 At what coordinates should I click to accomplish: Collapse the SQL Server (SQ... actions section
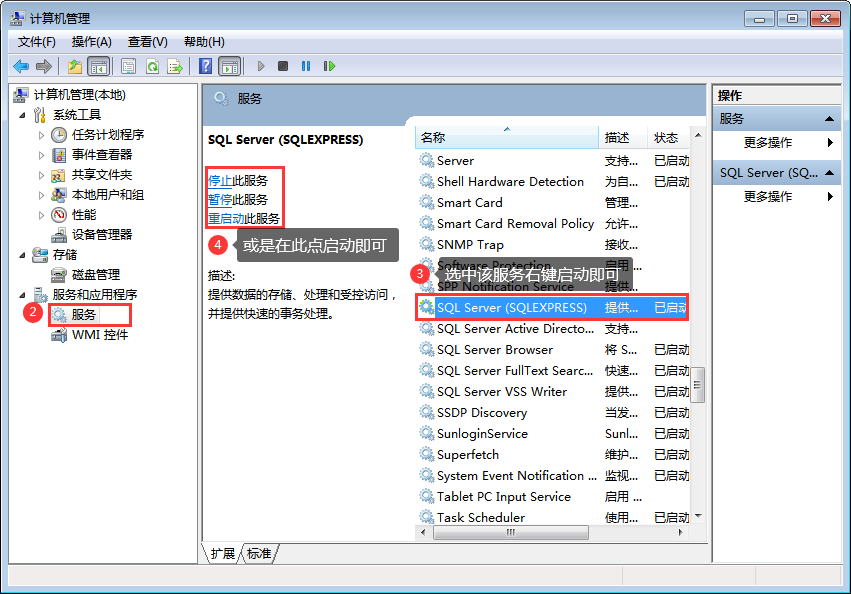(x=829, y=173)
